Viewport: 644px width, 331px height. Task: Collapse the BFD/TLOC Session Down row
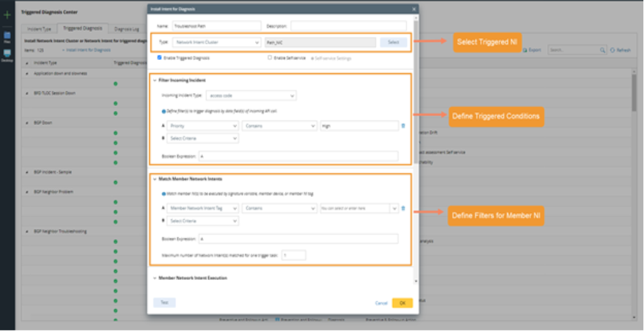point(27,93)
